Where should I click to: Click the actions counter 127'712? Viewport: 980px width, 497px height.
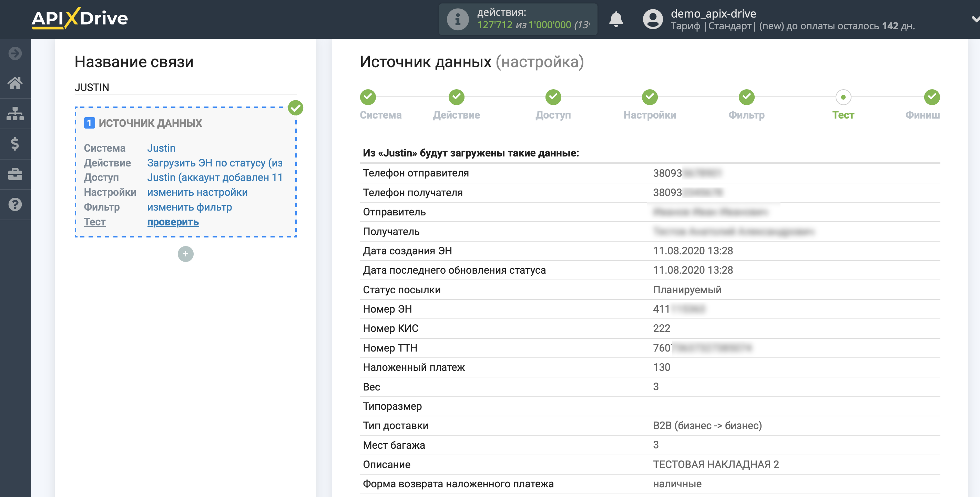click(x=494, y=25)
